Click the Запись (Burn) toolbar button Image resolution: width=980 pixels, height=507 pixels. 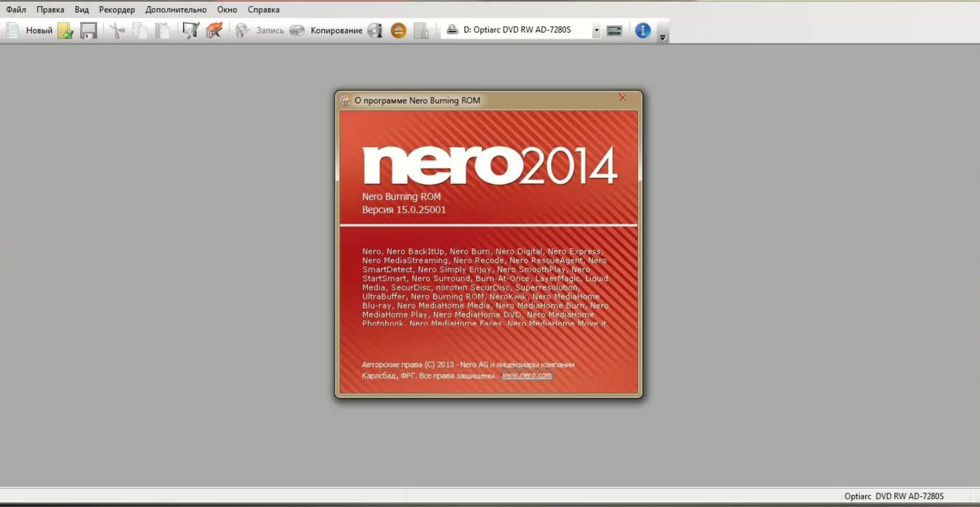pyautogui.click(x=260, y=30)
